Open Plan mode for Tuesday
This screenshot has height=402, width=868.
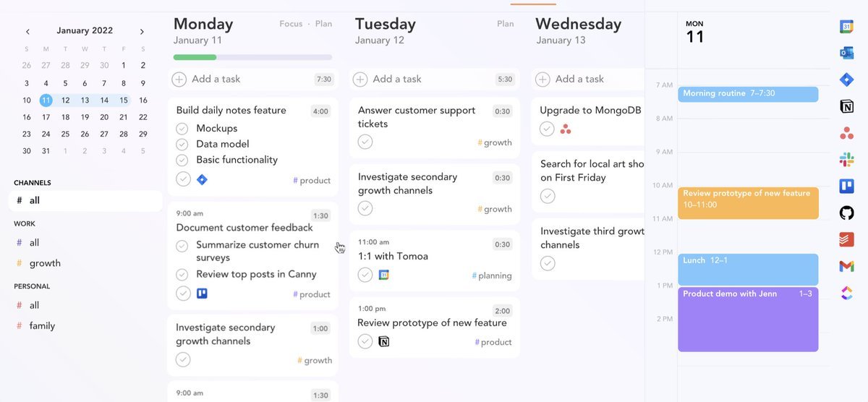[x=505, y=24]
